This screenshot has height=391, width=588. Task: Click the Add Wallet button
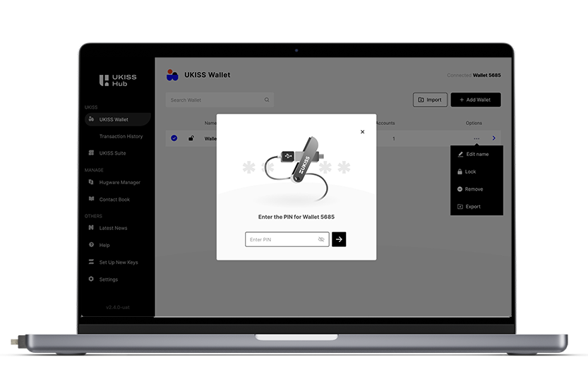click(476, 100)
